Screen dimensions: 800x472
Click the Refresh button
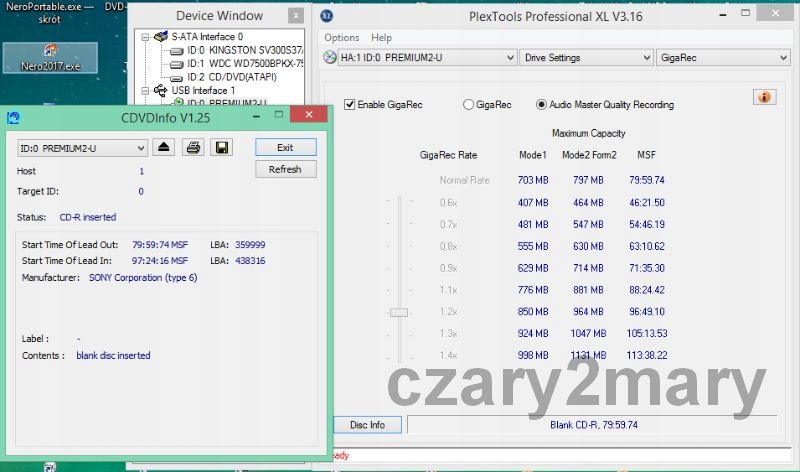285,169
